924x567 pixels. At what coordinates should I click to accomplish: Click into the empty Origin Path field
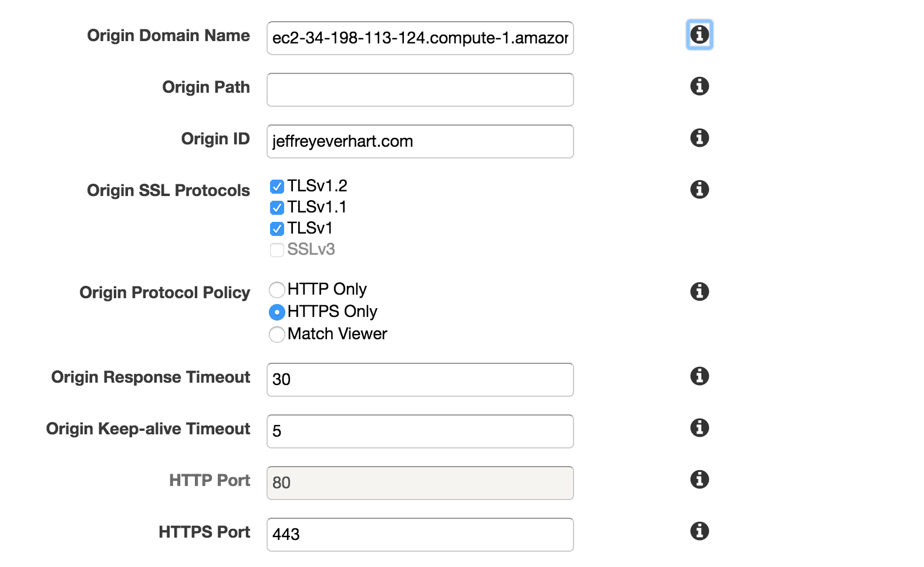coord(420,90)
